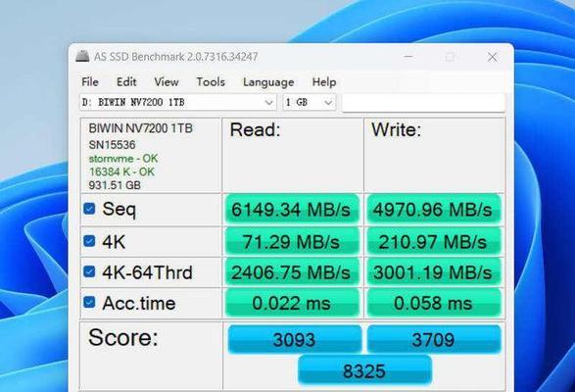Minimize the AS SSD Benchmark window
This screenshot has width=575, height=392.
(x=408, y=57)
